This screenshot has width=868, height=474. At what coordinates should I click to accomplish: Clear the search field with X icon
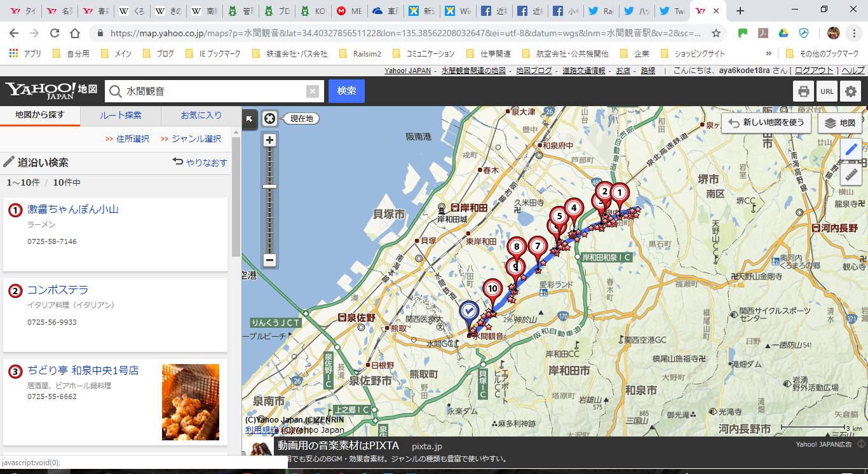312,91
